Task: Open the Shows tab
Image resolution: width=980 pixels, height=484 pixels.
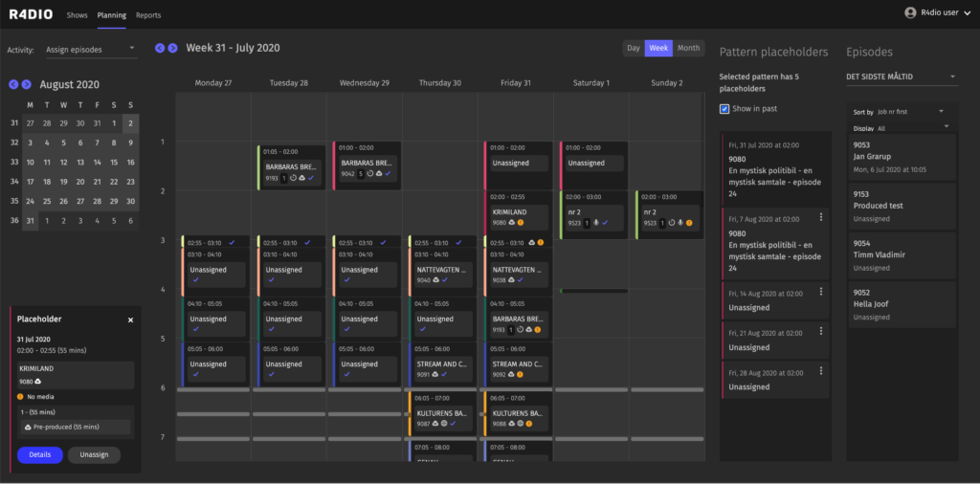Action: 77,15
